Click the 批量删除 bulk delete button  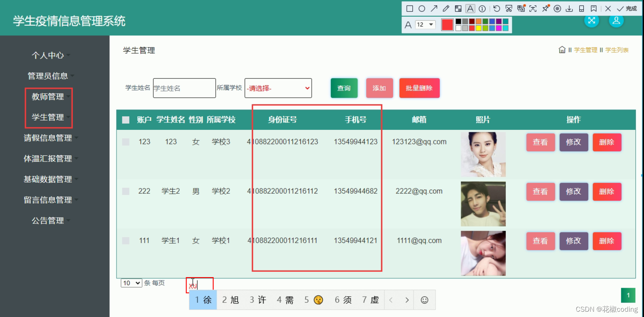tap(419, 88)
